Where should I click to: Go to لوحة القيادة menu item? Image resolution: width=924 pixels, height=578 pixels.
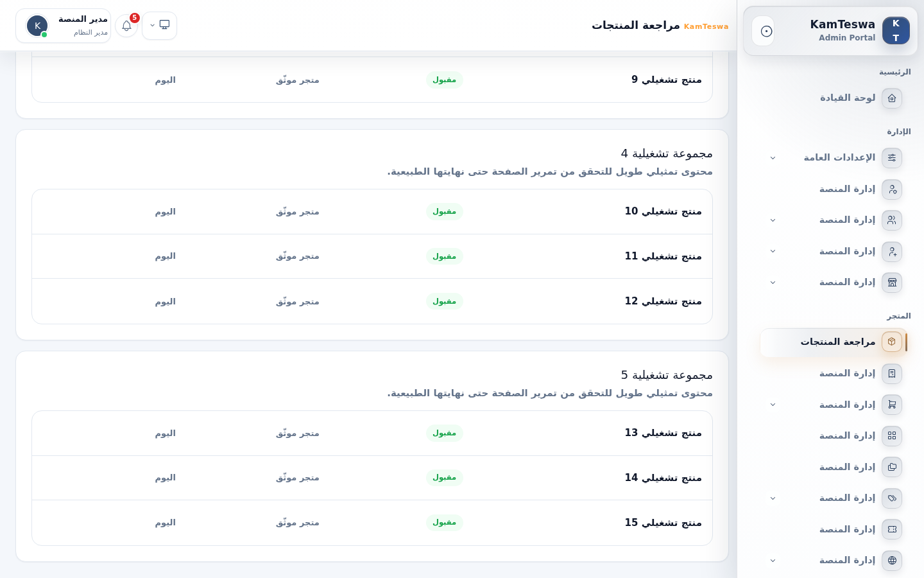point(834,98)
